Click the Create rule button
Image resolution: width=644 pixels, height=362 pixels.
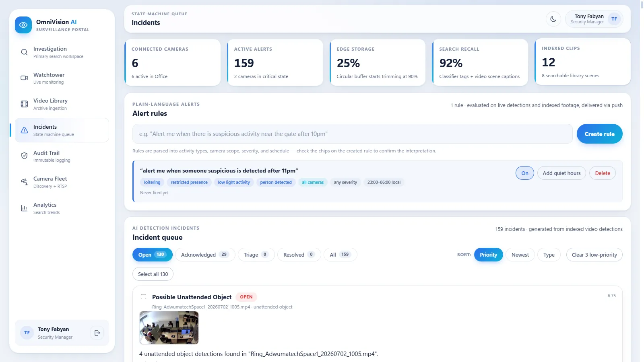599,134
